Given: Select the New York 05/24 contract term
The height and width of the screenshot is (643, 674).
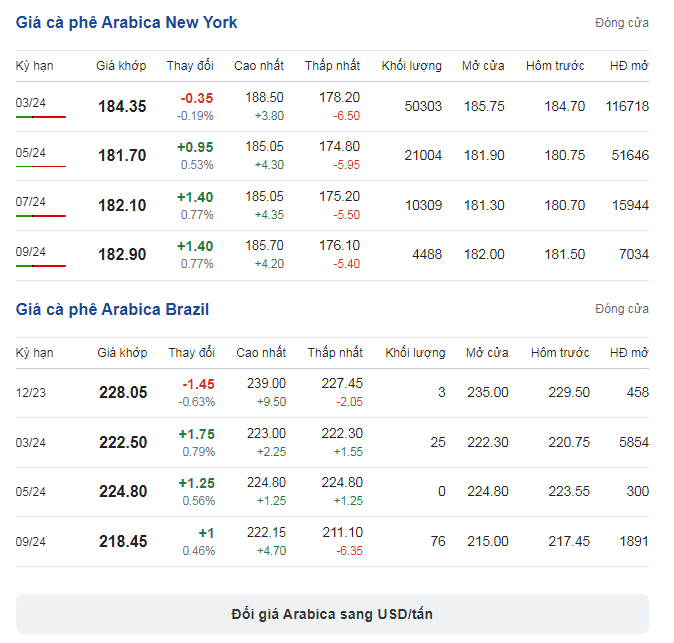Looking at the screenshot, I should coord(31,153).
